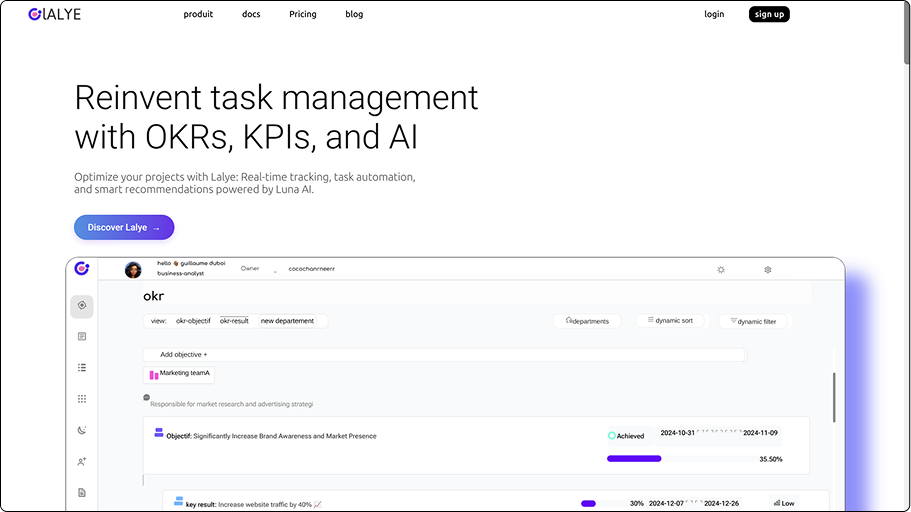Open settings via the gear icon
The width and height of the screenshot is (911, 512).
point(767,270)
